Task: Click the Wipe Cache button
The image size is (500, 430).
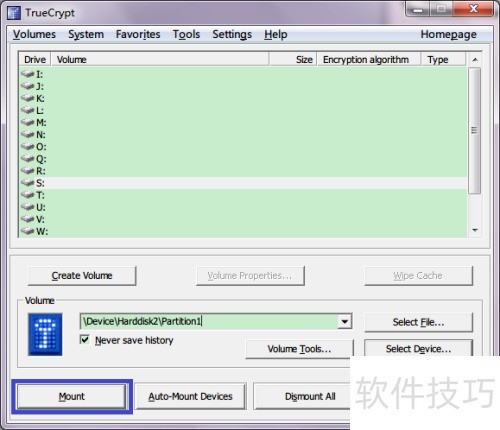Action: (x=418, y=276)
